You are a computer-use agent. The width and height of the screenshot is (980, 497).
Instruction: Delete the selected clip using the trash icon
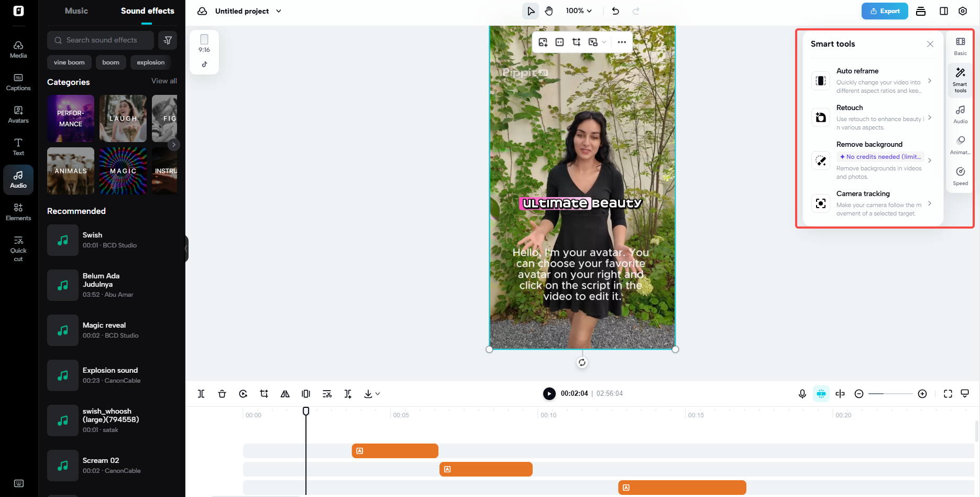pos(222,393)
